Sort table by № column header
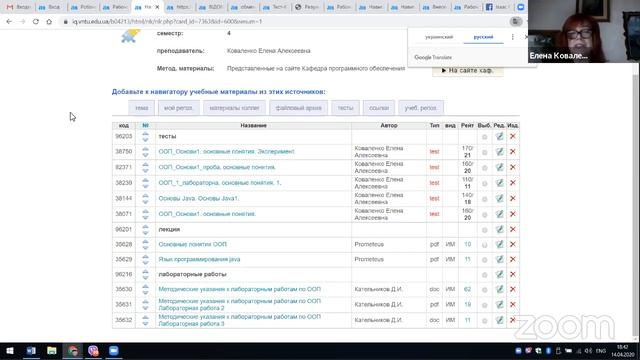Screen dimensions: 640x360 pyautogui.click(x=145, y=125)
